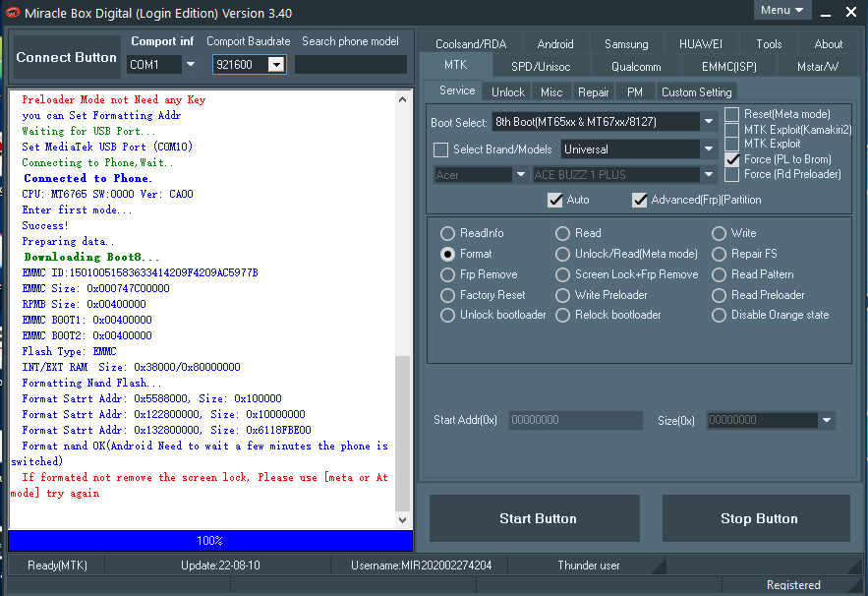Open the Misc sub-tab

coord(551,91)
